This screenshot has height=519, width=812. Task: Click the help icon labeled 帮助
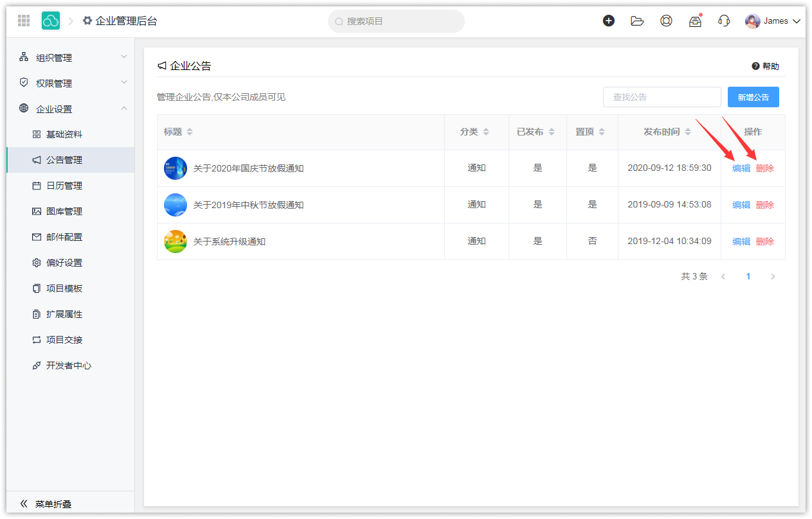pyautogui.click(x=765, y=66)
